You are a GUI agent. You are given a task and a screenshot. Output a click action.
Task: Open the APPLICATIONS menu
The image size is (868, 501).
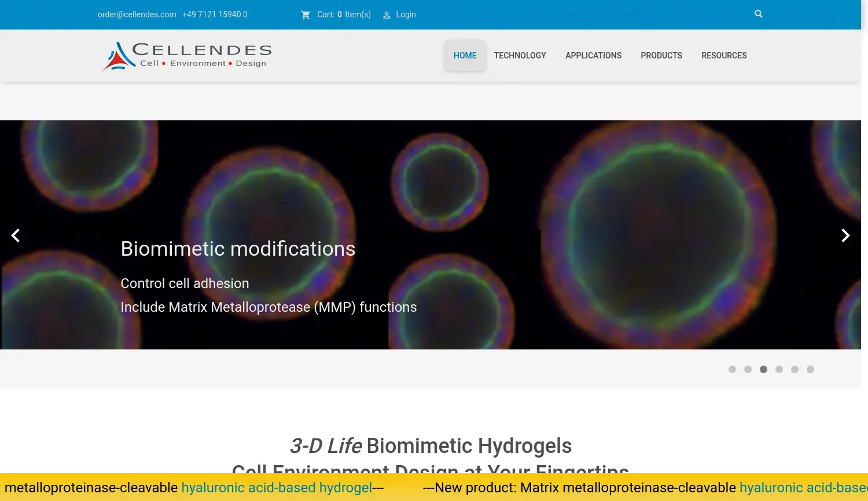pyautogui.click(x=593, y=56)
